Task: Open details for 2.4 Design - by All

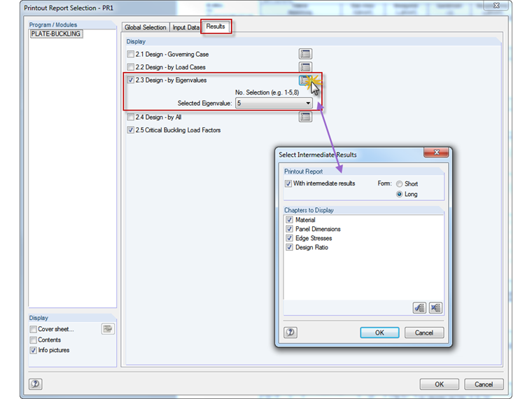Action: (305, 117)
